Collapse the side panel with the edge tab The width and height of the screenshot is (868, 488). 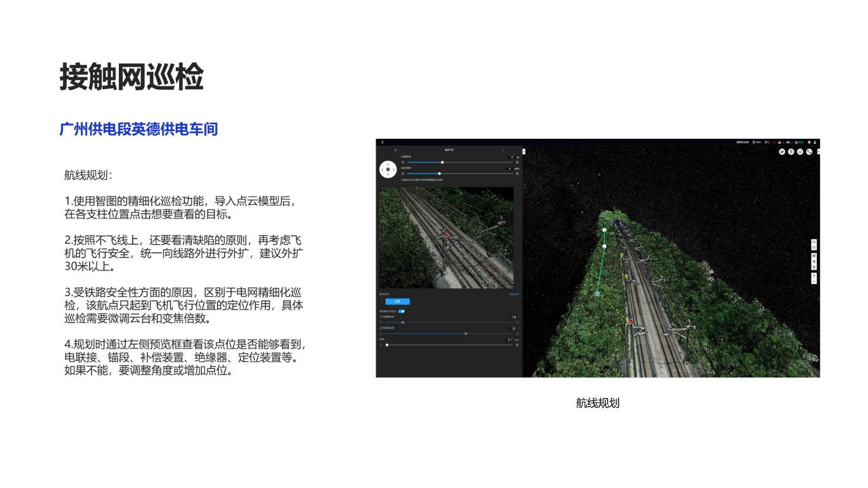click(524, 151)
